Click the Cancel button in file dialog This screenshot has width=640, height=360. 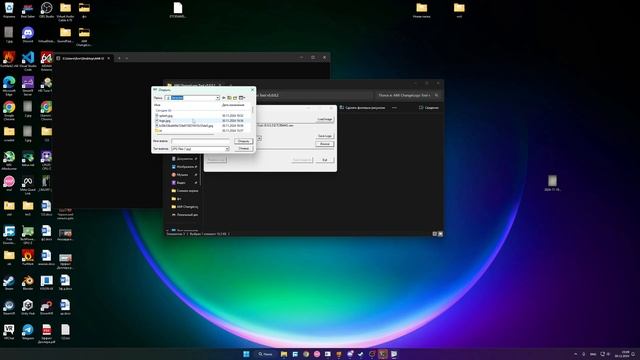click(x=244, y=149)
